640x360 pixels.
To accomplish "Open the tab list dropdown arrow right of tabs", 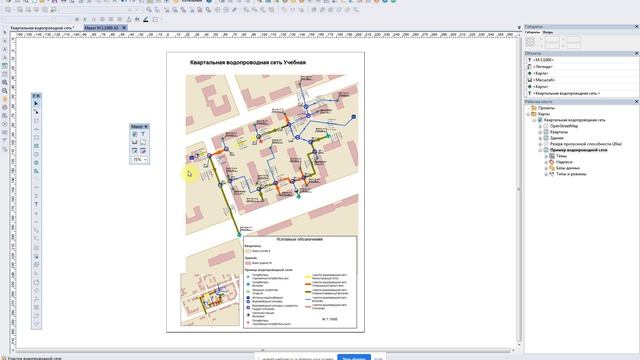I will pyautogui.click(x=519, y=28).
